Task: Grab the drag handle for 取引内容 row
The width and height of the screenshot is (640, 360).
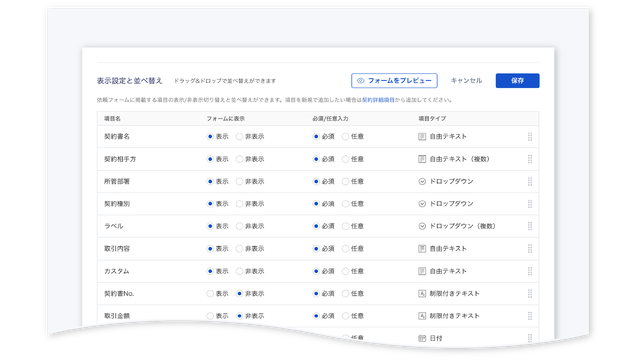Action: tap(530, 249)
